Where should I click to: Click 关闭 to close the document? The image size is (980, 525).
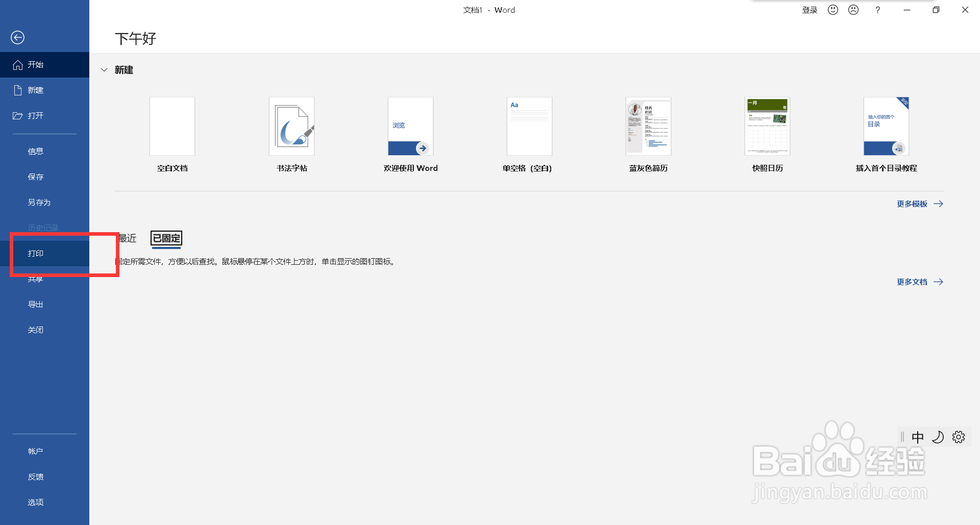(44, 330)
